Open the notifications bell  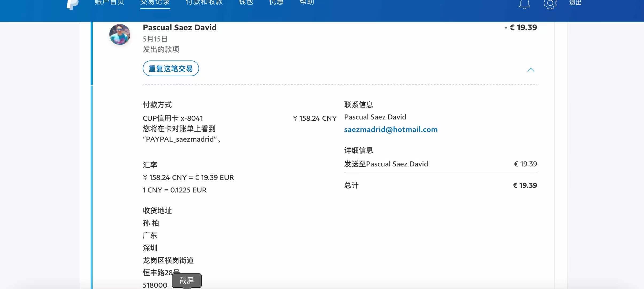pyautogui.click(x=524, y=4)
